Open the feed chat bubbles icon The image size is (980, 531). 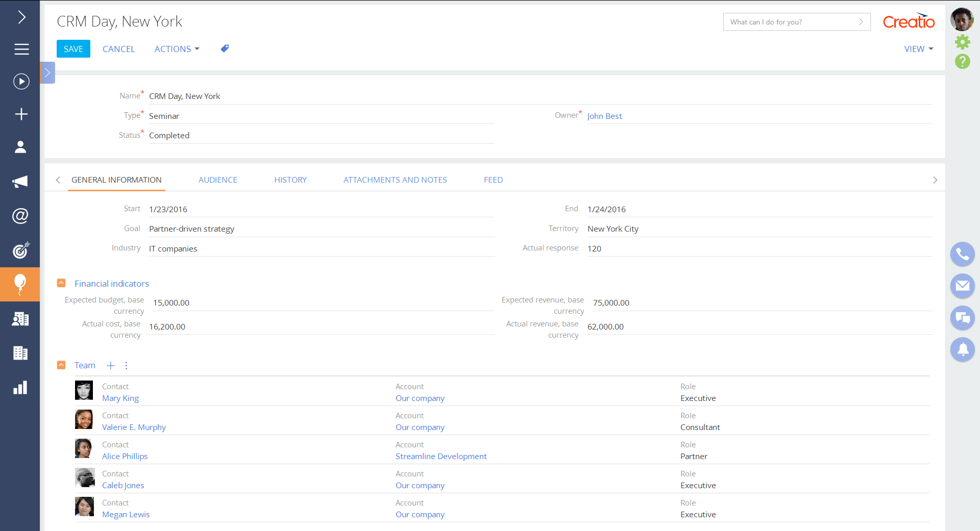point(962,318)
